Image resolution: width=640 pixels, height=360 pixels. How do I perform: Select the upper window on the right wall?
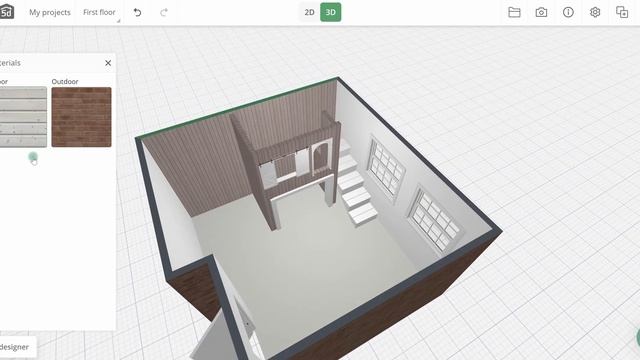(x=386, y=170)
